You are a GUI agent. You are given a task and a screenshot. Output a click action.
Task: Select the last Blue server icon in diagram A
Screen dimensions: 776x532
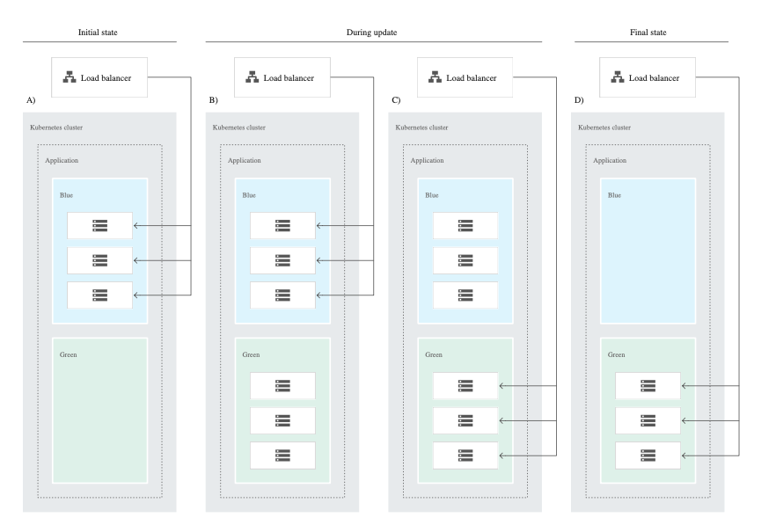(x=100, y=295)
